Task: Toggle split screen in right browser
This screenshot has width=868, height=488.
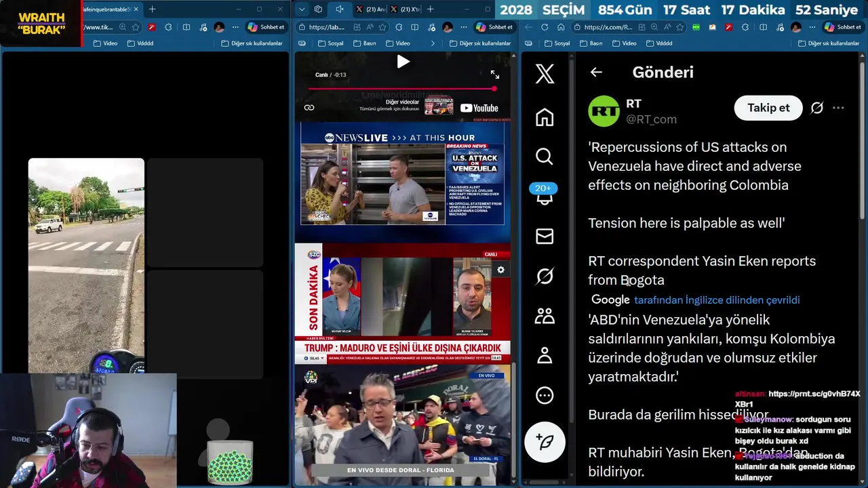Action: click(763, 27)
